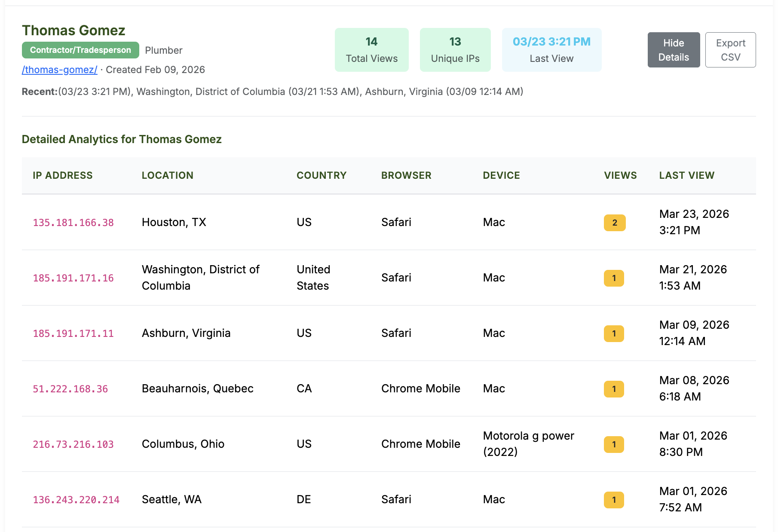Select the 13 Unique IPs card

[455, 49]
